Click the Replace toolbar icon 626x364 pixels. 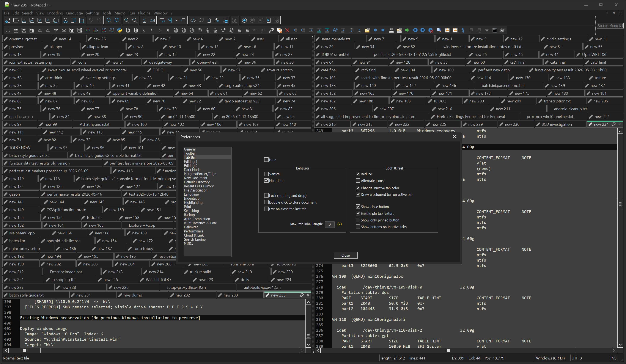click(x=117, y=20)
